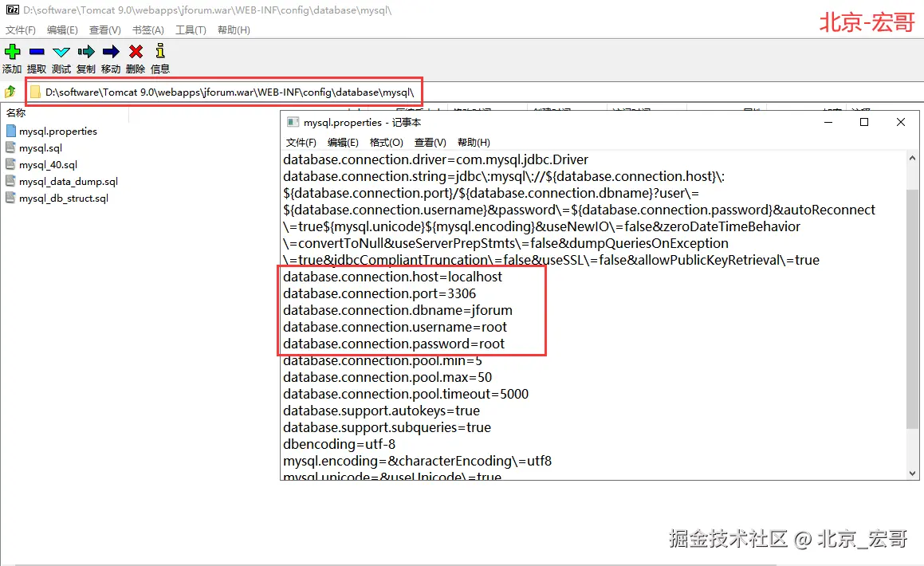Open 7-Zip 工具(T) menu
924x566 pixels.
[191, 30]
